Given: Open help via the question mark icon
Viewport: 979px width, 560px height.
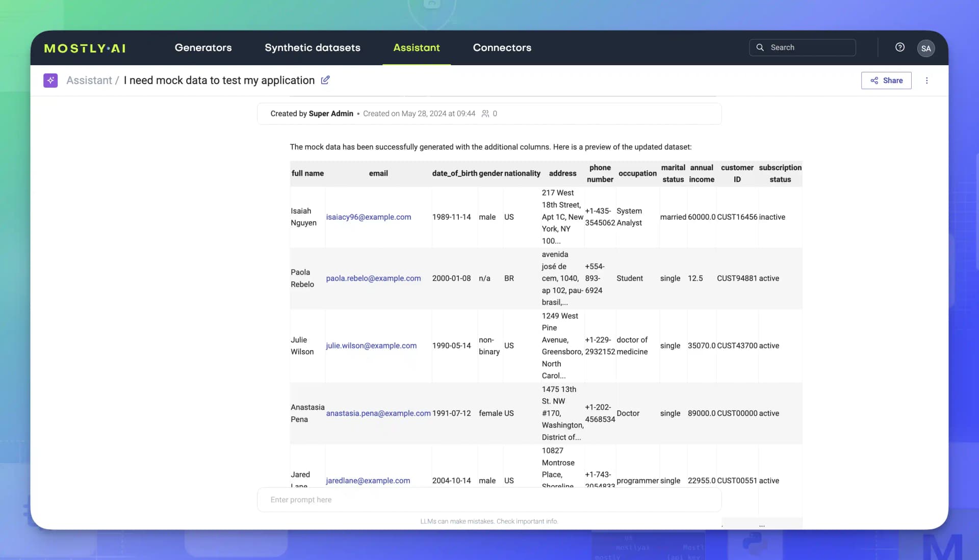Looking at the screenshot, I should pos(900,47).
